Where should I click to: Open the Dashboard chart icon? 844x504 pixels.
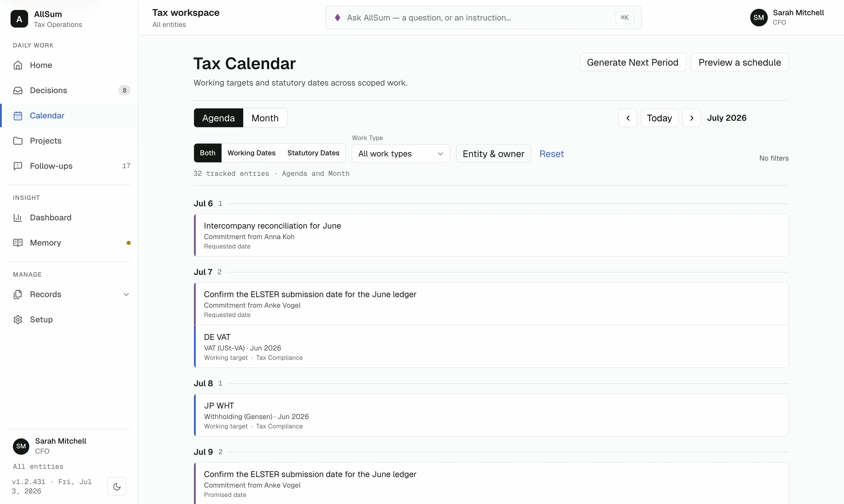tap(18, 217)
